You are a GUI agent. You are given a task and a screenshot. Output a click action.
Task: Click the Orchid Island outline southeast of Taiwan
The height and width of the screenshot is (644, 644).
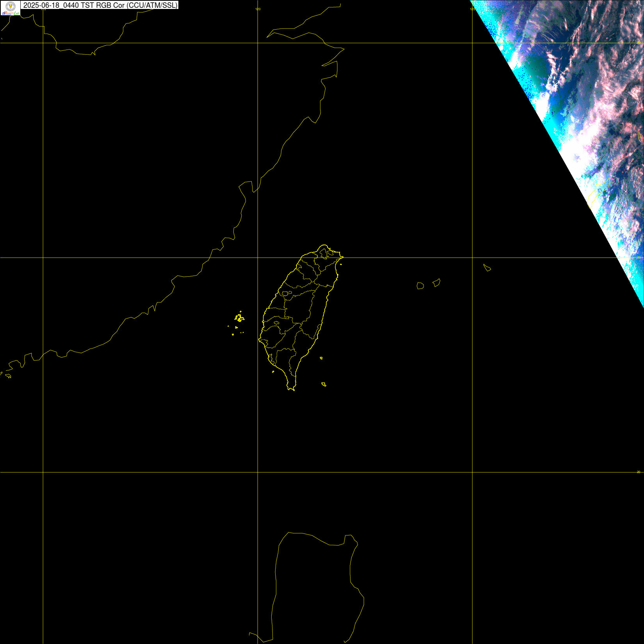tap(324, 384)
